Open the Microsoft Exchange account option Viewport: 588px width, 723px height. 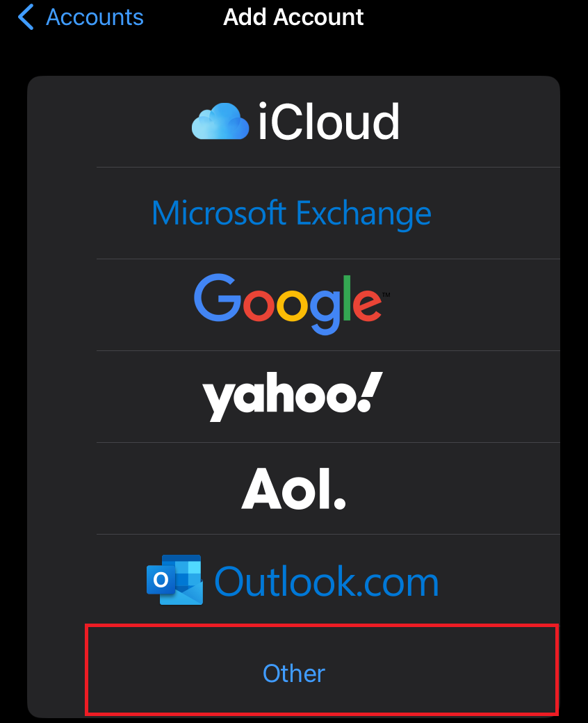[291, 213]
